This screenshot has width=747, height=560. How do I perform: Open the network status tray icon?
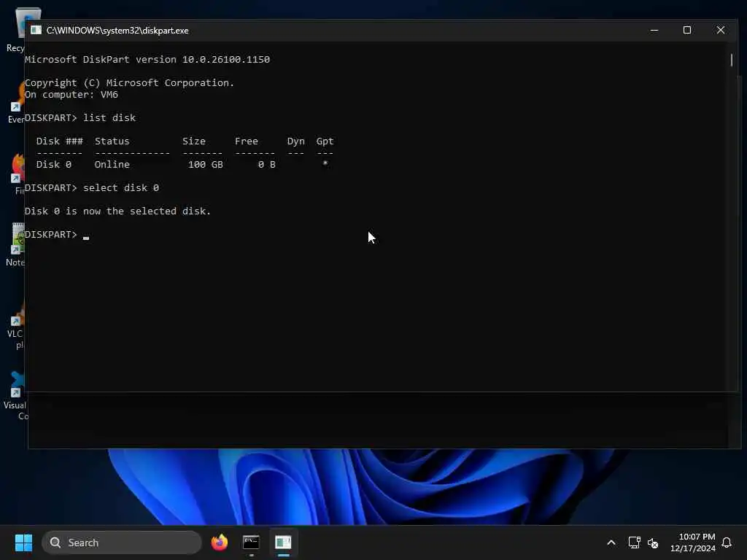pyautogui.click(x=634, y=542)
